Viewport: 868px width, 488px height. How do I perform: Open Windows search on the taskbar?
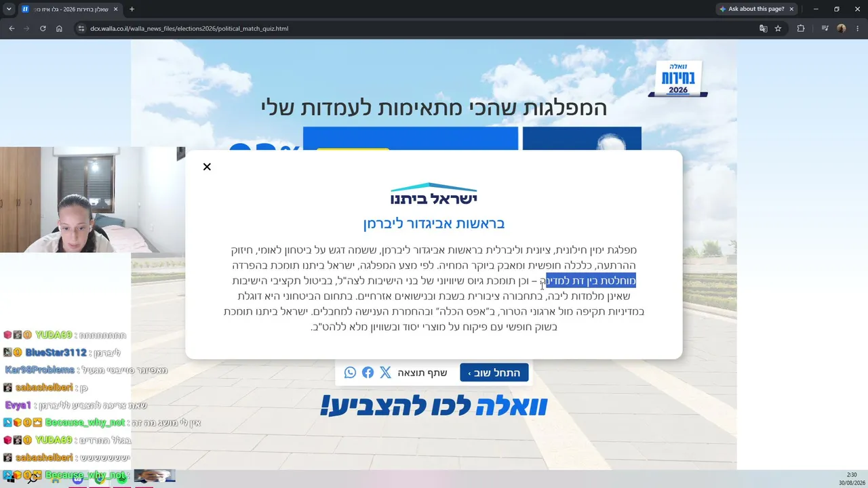33,479
